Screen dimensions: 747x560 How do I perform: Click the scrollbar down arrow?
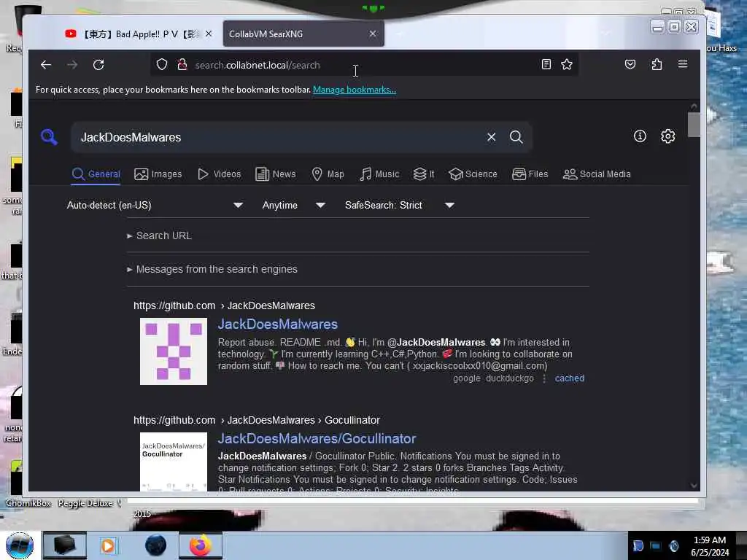click(x=694, y=485)
